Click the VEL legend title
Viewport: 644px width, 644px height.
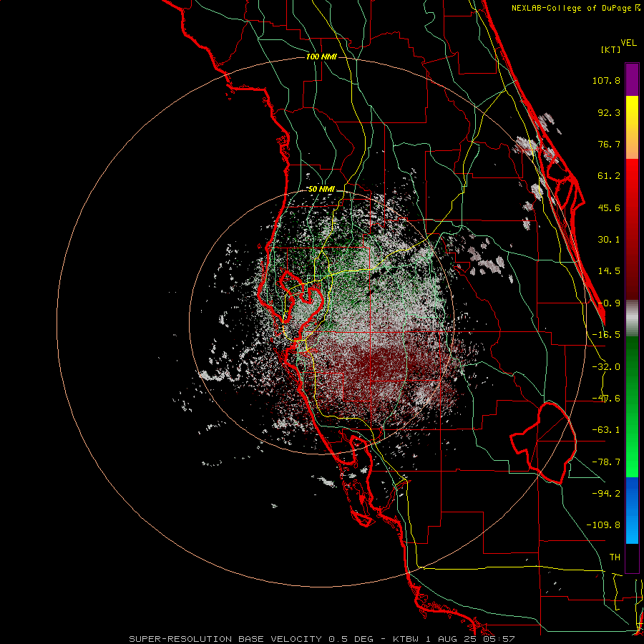pyautogui.click(x=628, y=43)
